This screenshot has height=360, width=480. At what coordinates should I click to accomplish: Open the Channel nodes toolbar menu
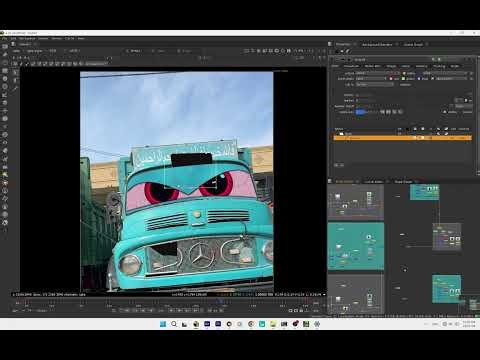pyautogui.click(x=5, y=71)
